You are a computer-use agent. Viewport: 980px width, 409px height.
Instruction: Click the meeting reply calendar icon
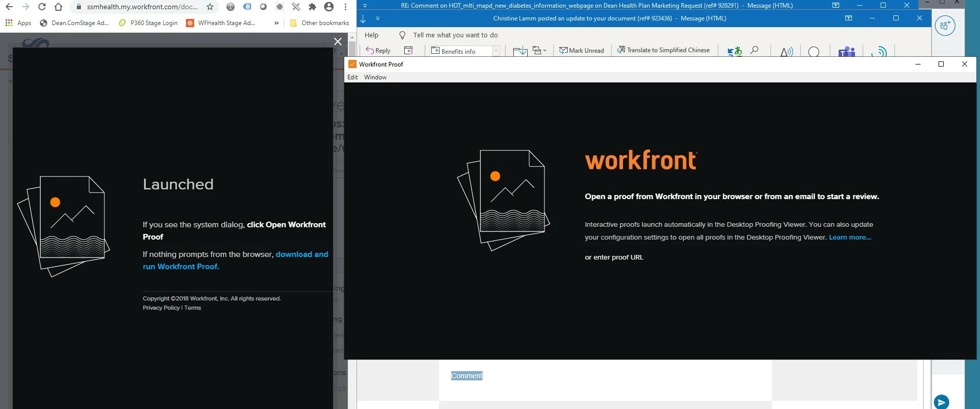pyautogui.click(x=408, y=50)
